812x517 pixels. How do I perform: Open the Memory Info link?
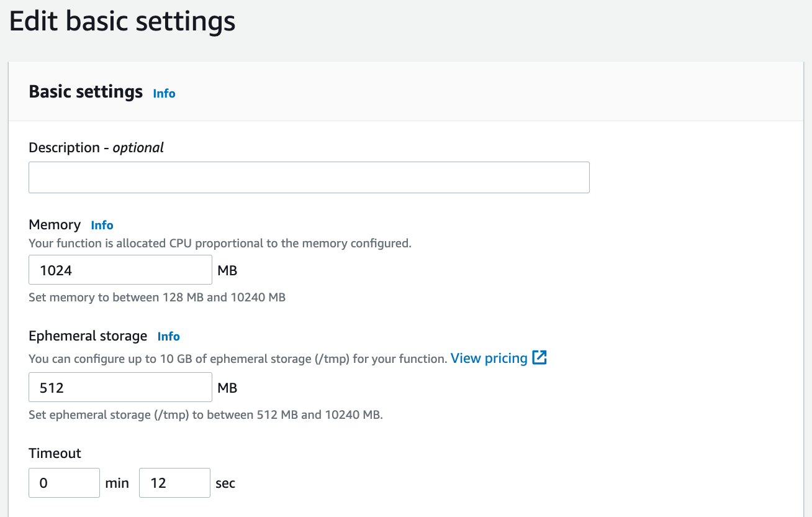point(102,225)
